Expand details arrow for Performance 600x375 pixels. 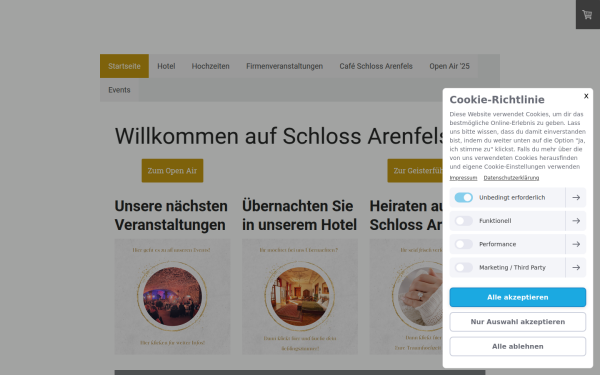click(x=576, y=244)
